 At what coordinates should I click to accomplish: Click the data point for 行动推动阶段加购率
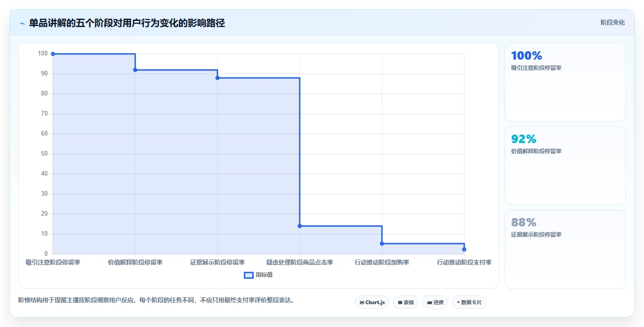click(x=382, y=244)
